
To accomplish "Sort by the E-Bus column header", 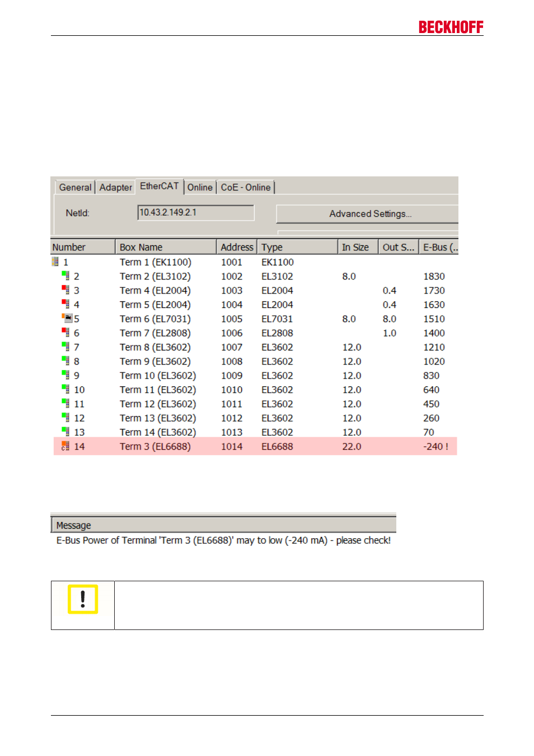I will [439, 247].
